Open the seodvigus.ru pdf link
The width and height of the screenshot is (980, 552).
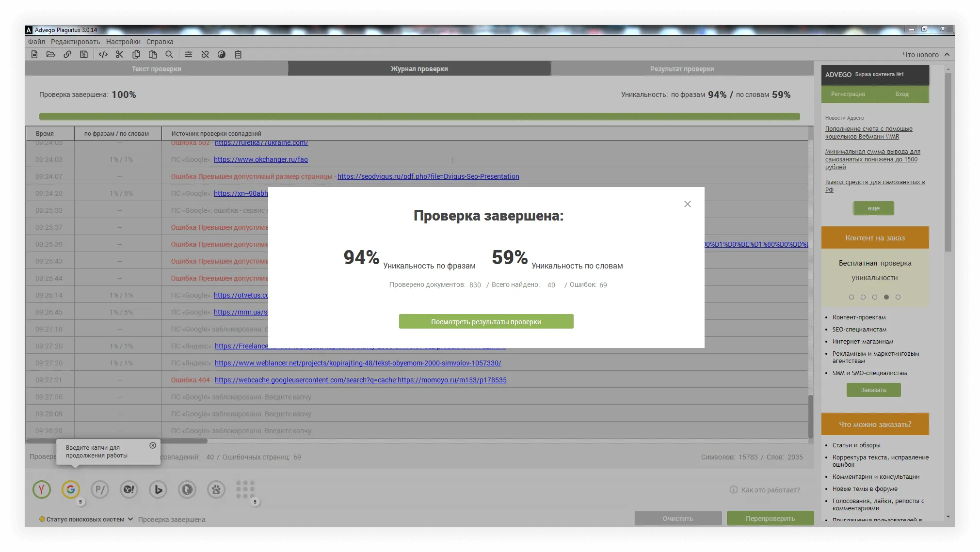428,176
